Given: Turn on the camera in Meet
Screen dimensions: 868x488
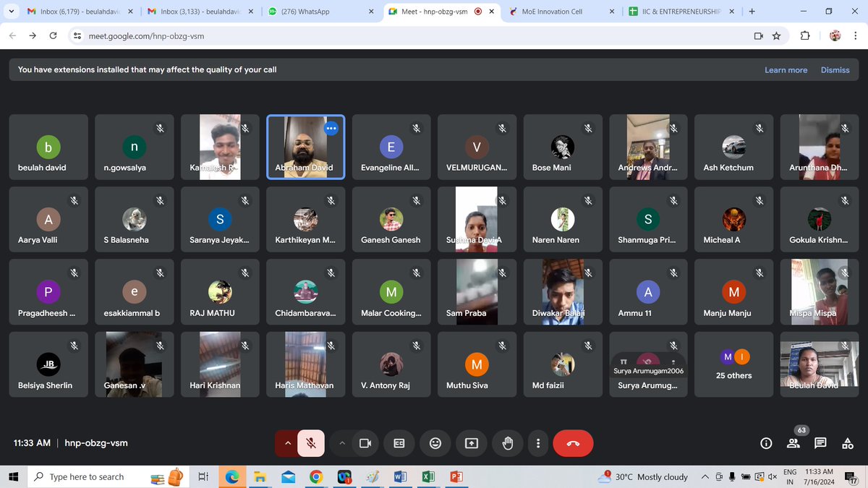Looking at the screenshot, I should (365, 443).
